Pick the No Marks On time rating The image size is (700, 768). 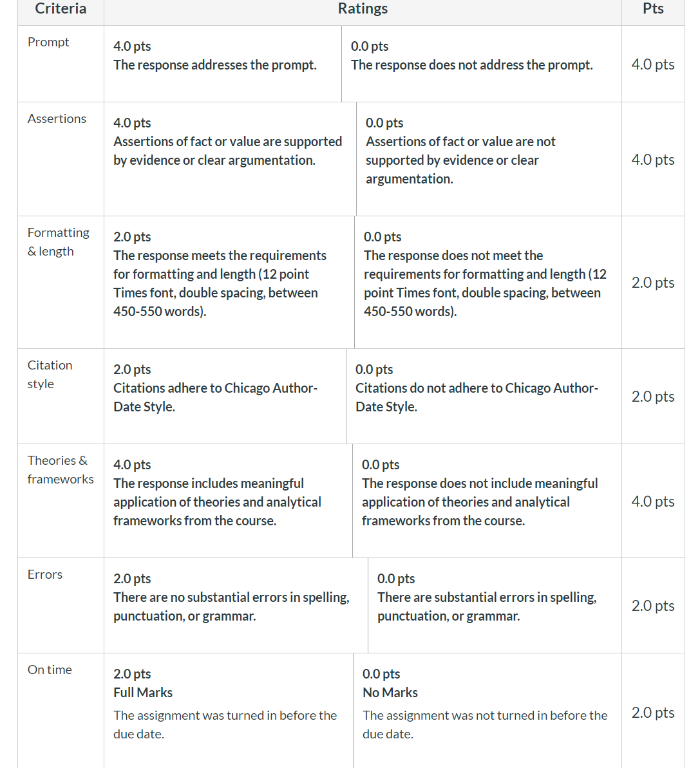(x=487, y=711)
